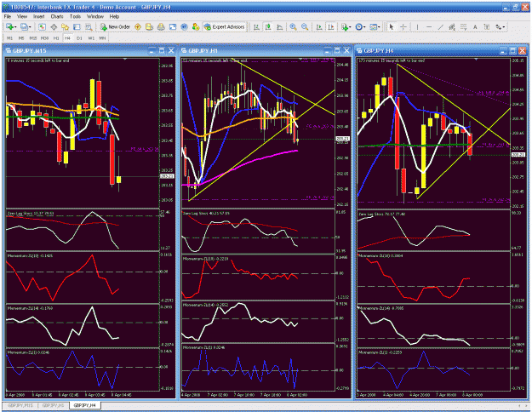Switch timeframe to M1
The image size is (532, 412).
[x=9, y=38]
